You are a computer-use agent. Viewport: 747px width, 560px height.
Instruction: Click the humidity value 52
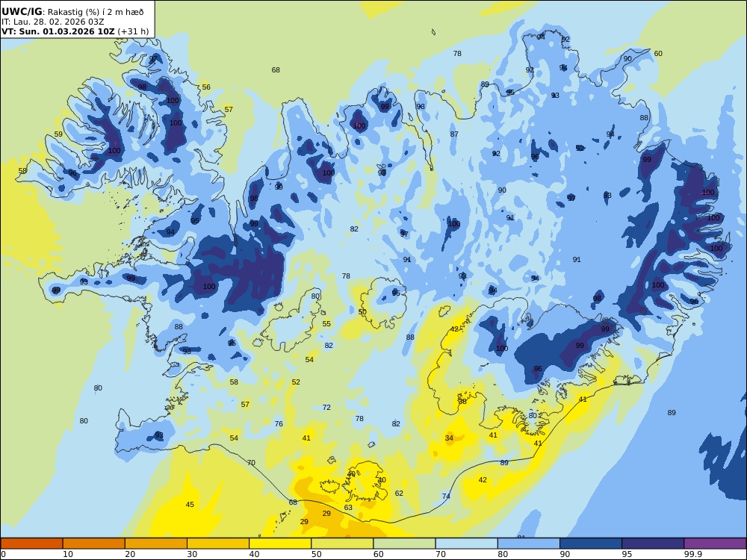point(296,382)
